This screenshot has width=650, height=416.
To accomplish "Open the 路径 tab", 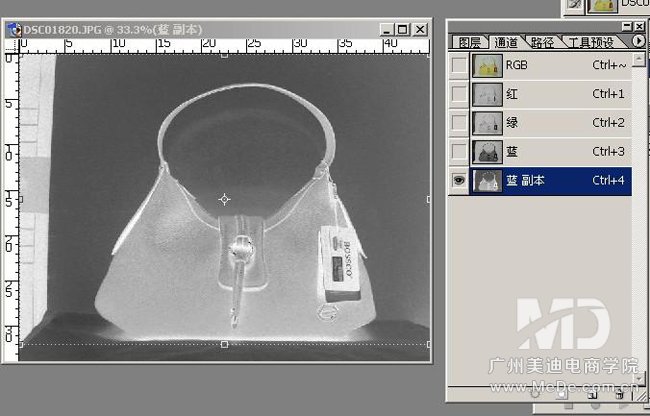I will [x=543, y=42].
